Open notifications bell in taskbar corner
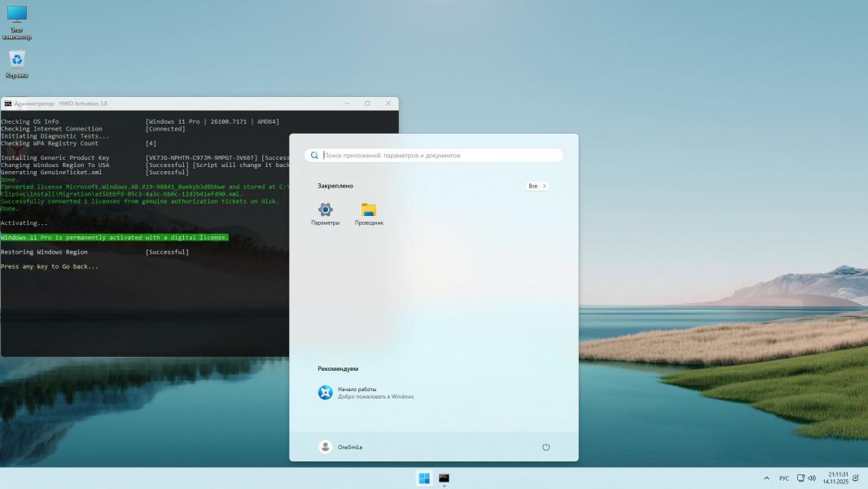This screenshot has height=489, width=868. coord(856,478)
